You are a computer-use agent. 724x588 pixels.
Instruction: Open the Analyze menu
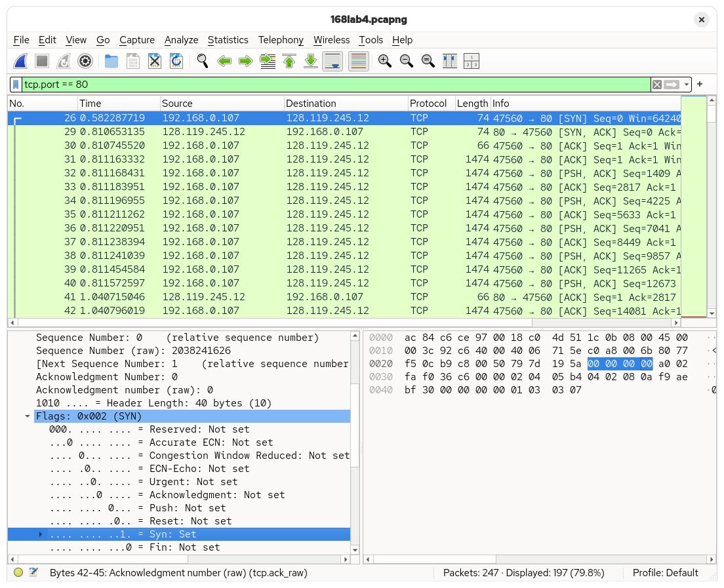point(181,40)
